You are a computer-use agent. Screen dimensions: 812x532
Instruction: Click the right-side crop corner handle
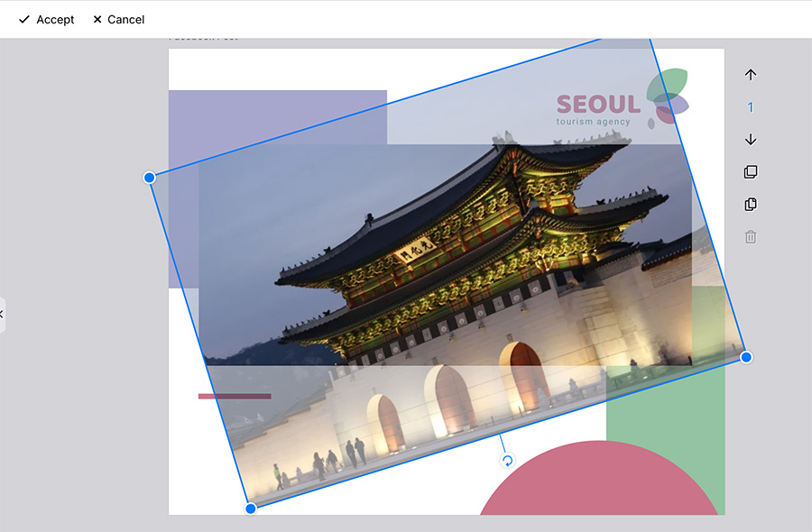tap(746, 357)
